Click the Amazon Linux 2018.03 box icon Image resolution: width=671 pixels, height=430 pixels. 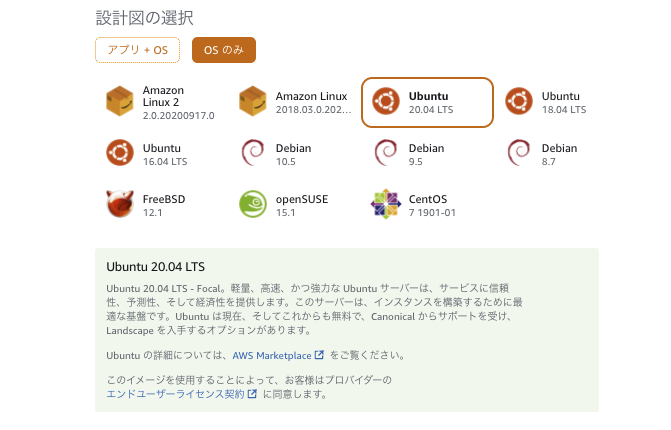(x=254, y=102)
